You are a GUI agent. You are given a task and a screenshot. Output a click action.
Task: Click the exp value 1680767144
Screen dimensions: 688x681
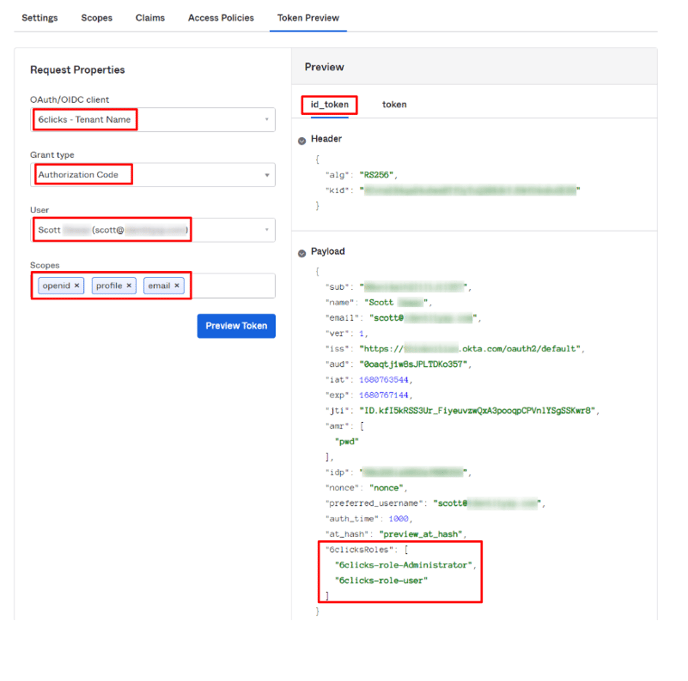tap(384, 395)
